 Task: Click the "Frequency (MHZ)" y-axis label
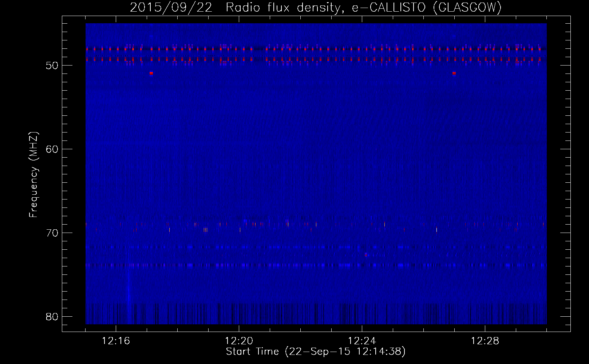(33, 175)
